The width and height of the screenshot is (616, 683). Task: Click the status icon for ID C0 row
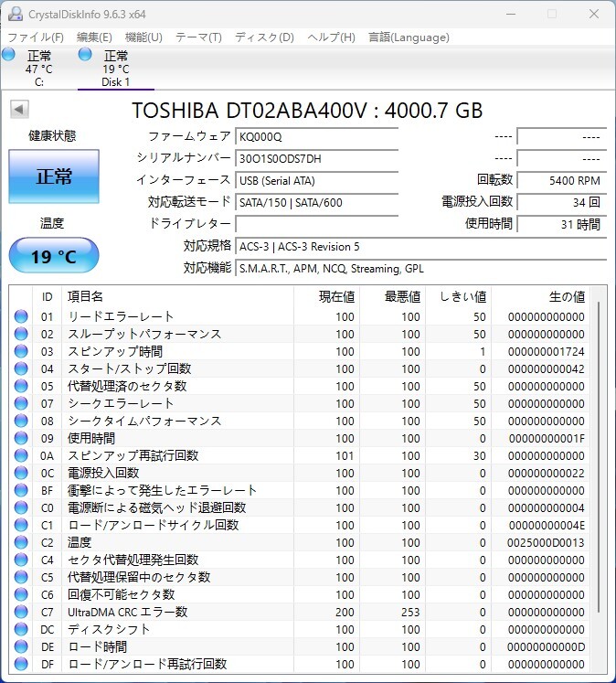pyautogui.click(x=21, y=507)
